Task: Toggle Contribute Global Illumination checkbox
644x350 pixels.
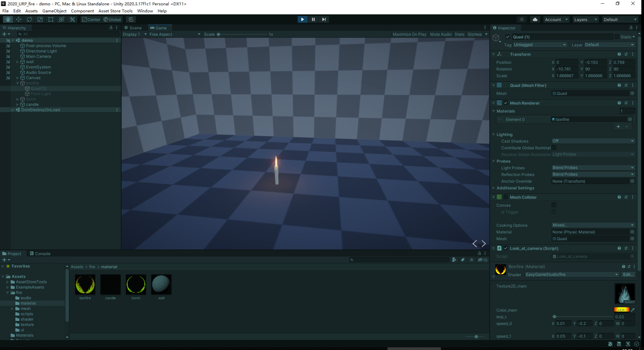Action: click(x=554, y=148)
